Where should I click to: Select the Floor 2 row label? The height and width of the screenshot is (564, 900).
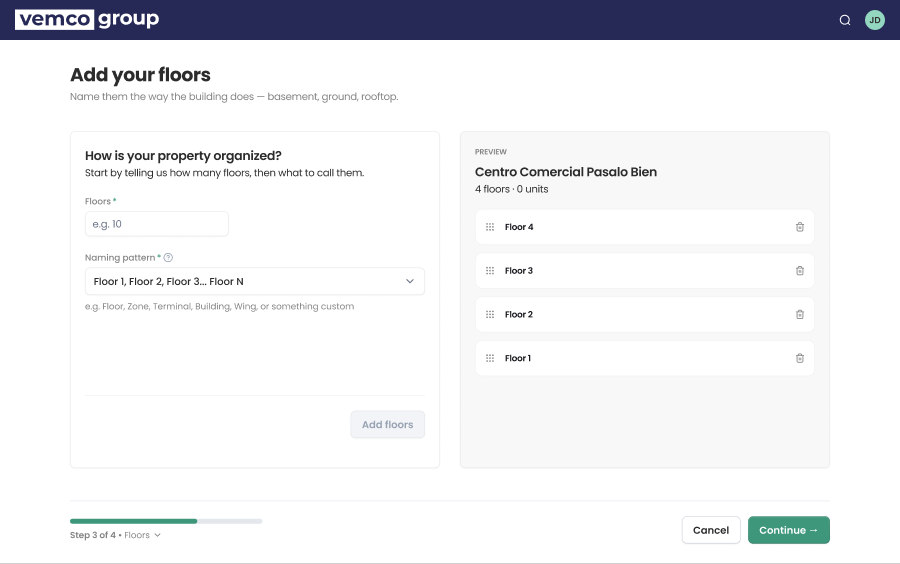point(519,314)
